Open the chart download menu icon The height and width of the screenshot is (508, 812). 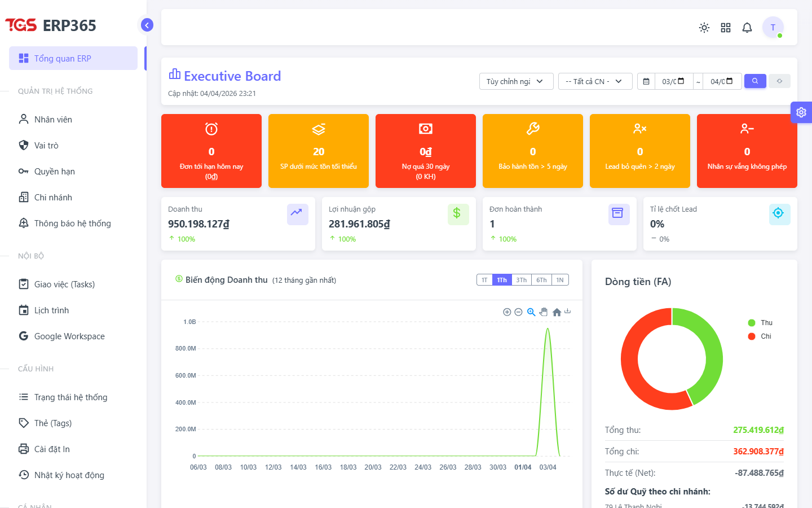tap(568, 311)
